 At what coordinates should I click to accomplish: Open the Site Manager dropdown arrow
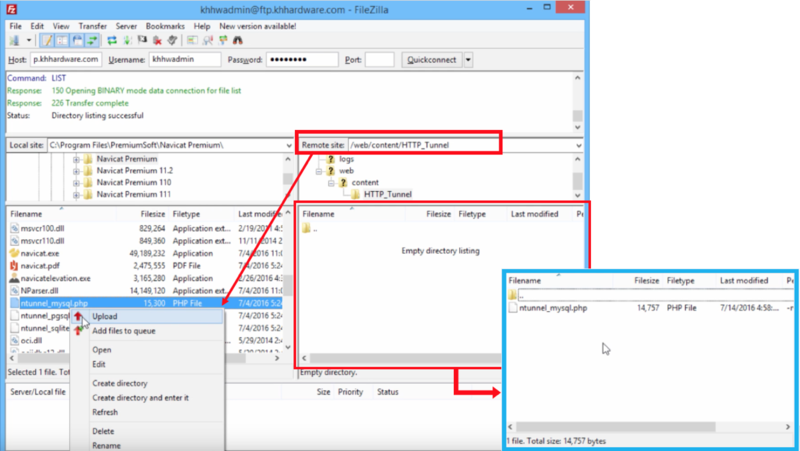coord(29,40)
